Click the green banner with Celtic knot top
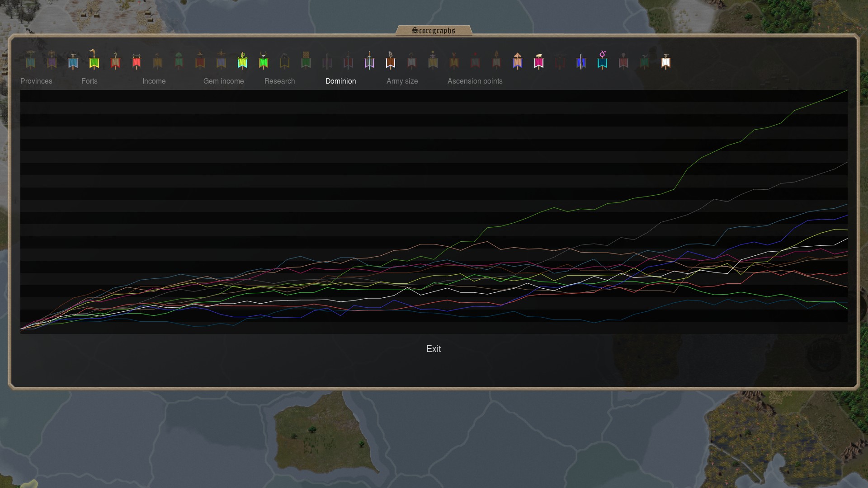868x488 pixels. (x=306, y=60)
